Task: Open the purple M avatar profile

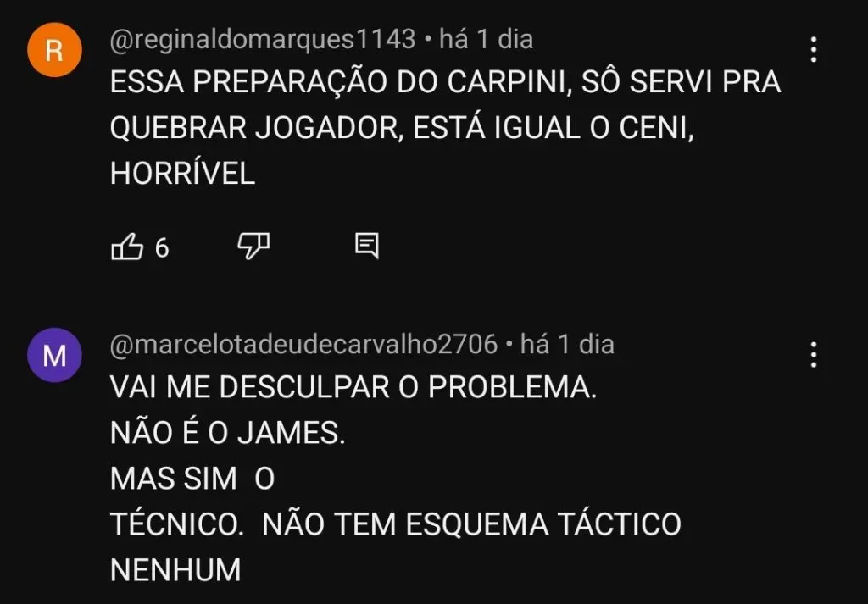Action: click(54, 355)
